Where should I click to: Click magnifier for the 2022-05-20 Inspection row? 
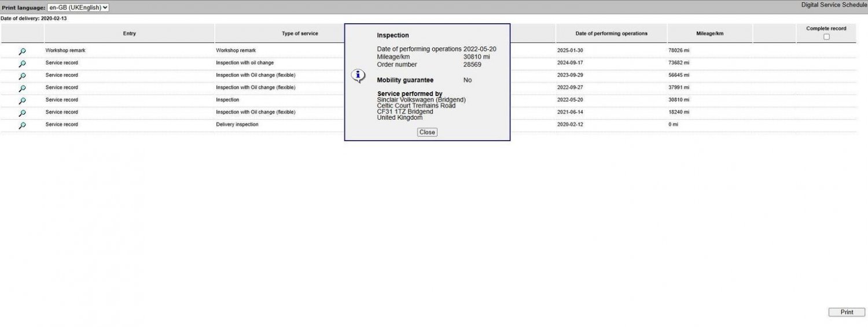coord(22,101)
